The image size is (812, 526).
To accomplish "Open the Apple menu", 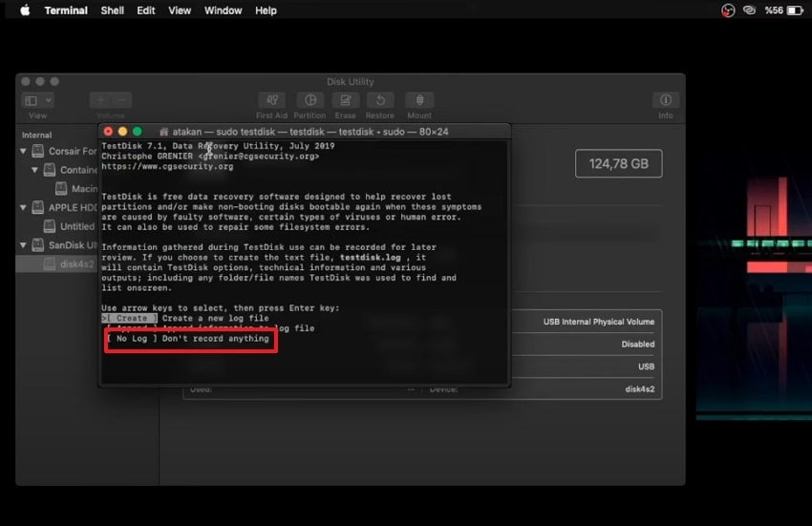I will [x=25, y=11].
